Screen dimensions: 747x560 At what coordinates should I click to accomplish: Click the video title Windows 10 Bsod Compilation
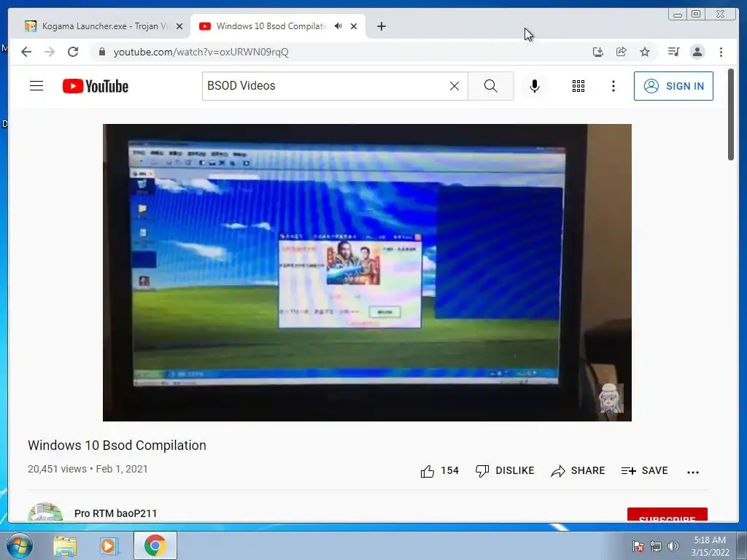[x=117, y=446]
